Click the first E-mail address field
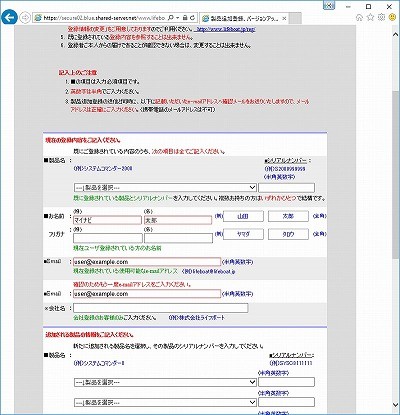 (x=147, y=262)
